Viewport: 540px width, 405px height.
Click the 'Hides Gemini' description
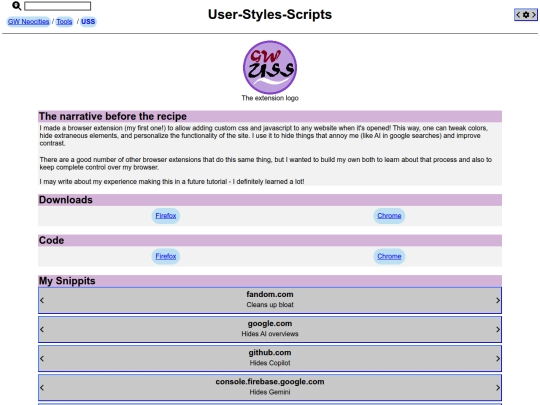tap(270, 392)
